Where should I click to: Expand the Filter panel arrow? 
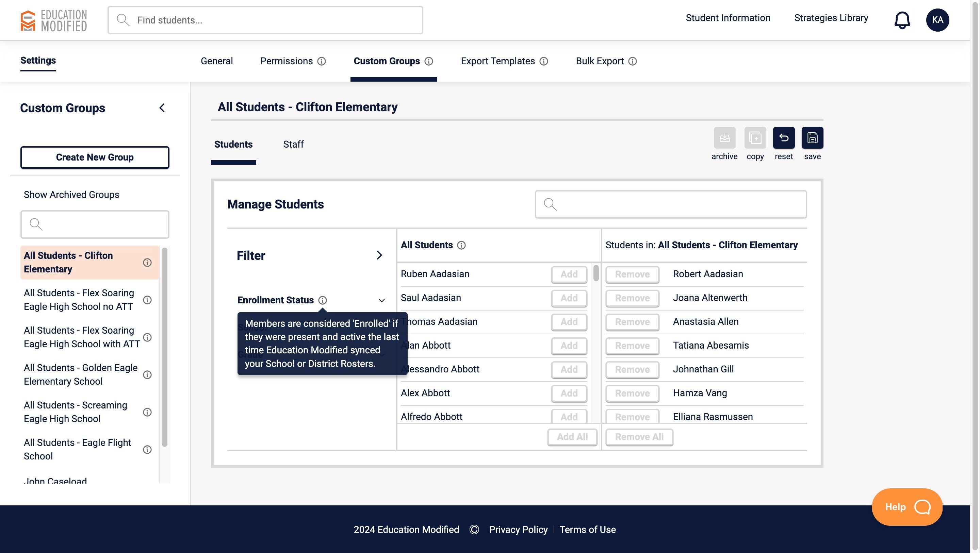pos(379,255)
